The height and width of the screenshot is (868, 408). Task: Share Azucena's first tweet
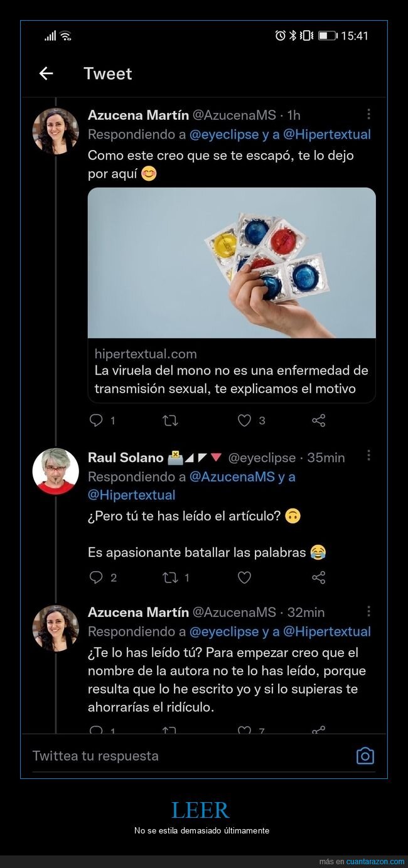point(318,421)
